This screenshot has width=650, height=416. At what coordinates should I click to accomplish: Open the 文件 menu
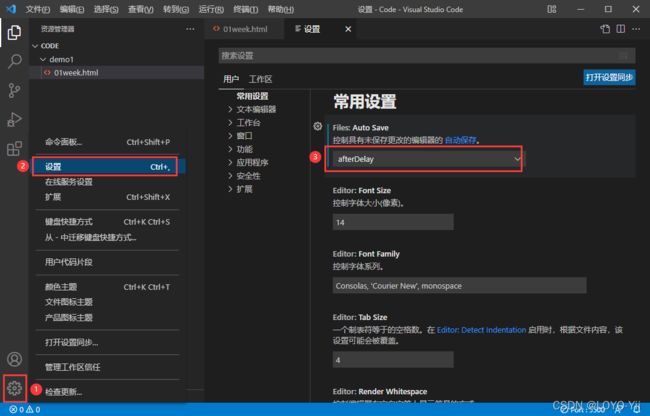pos(38,9)
